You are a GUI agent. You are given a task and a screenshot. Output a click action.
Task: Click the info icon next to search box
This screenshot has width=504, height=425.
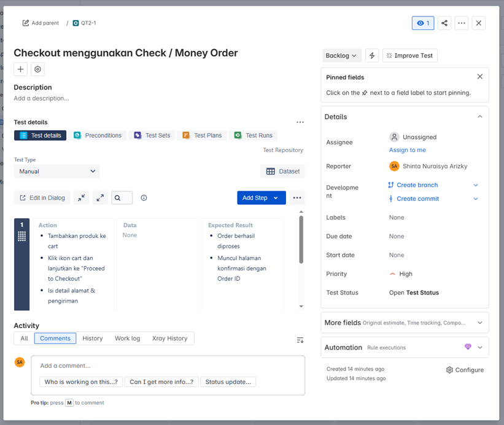pos(144,198)
